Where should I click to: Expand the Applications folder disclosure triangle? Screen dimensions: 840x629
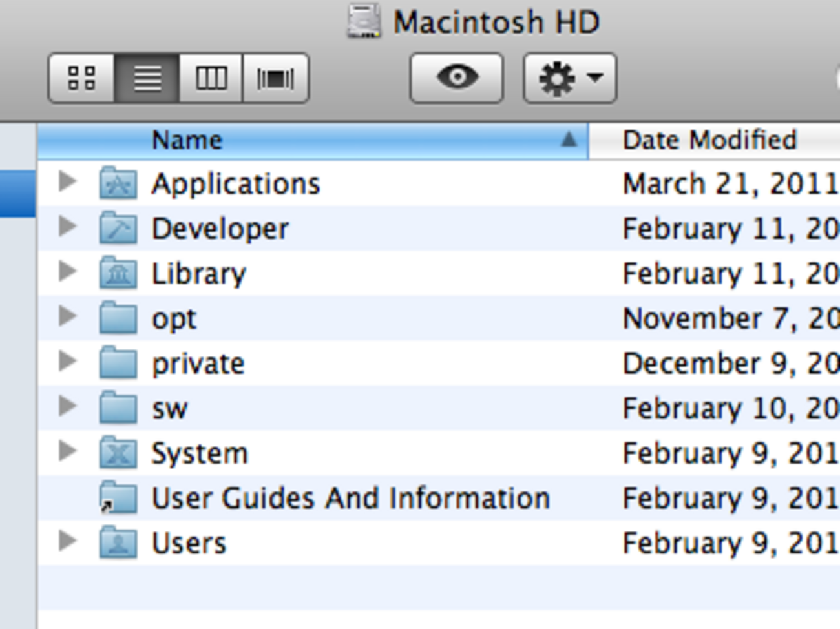click(x=67, y=182)
